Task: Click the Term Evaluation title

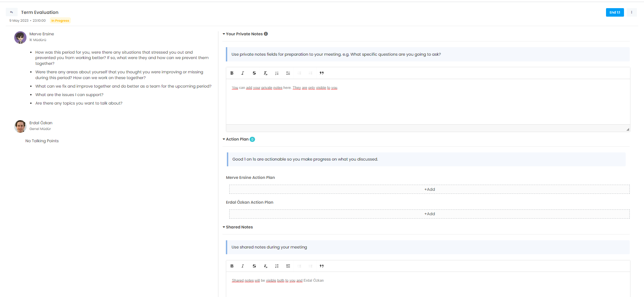Action: [40, 12]
